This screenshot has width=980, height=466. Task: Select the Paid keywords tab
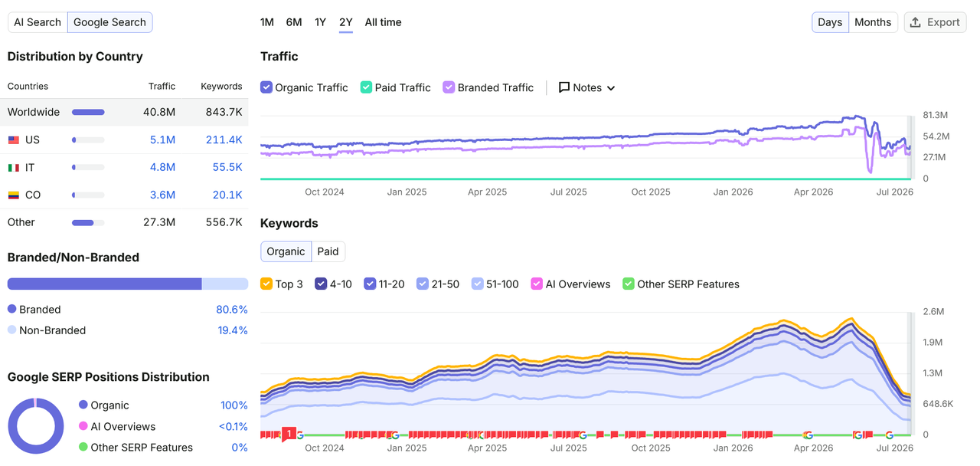click(328, 251)
